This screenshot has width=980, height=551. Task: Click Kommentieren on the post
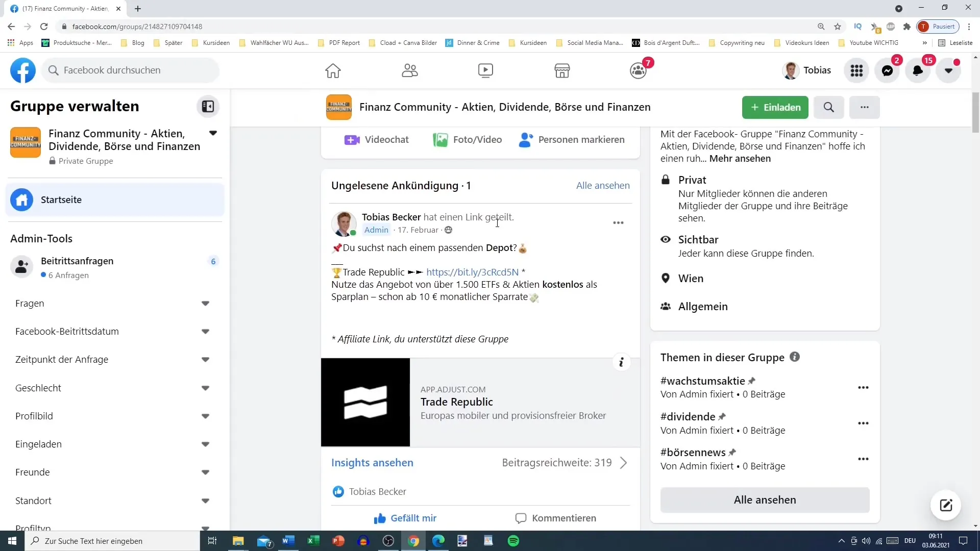tap(555, 518)
